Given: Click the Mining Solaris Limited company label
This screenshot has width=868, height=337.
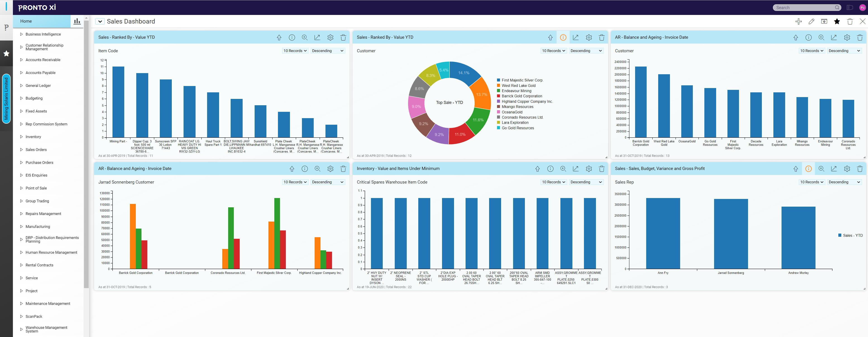Looking at the screenshot, I should point(6,99).
